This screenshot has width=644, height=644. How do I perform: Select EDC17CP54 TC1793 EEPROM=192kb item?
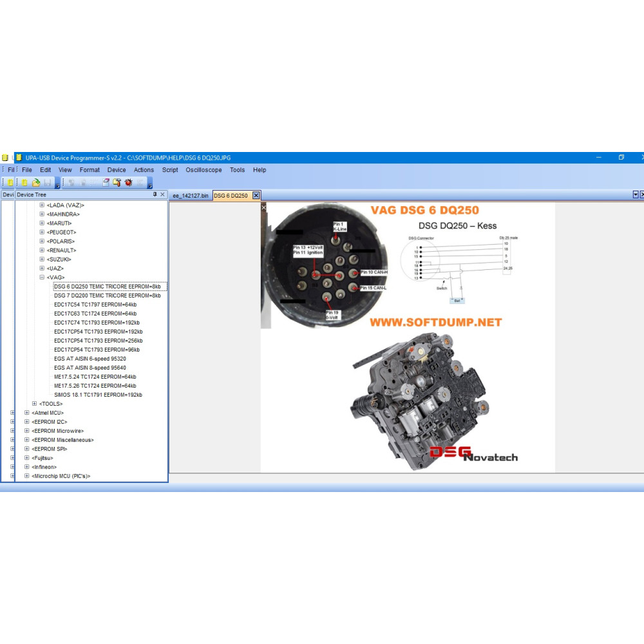[99, 332]
